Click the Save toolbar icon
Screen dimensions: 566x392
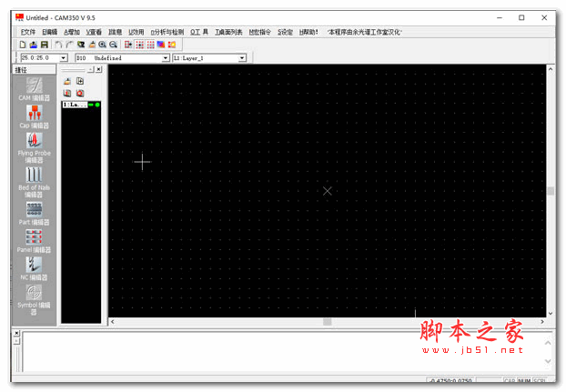point(44,45)
